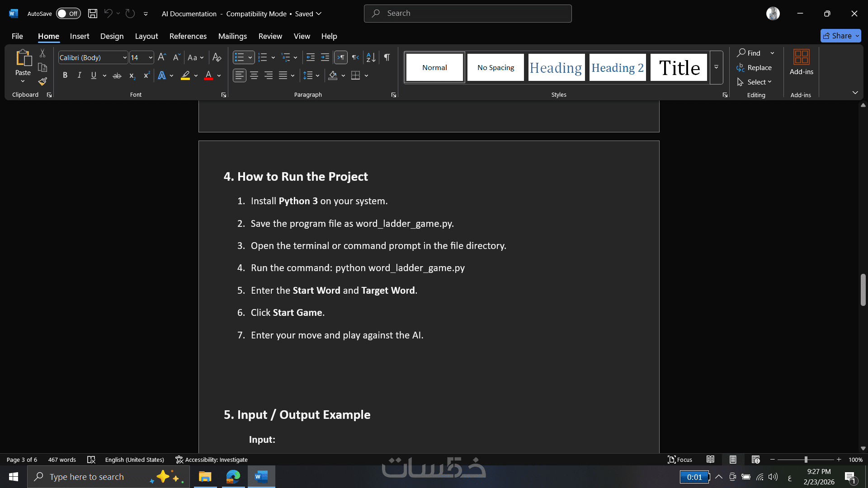This screenshot has height=488, width=868.
Task: Toggle Bold formatting
Action: pos(65,75)
